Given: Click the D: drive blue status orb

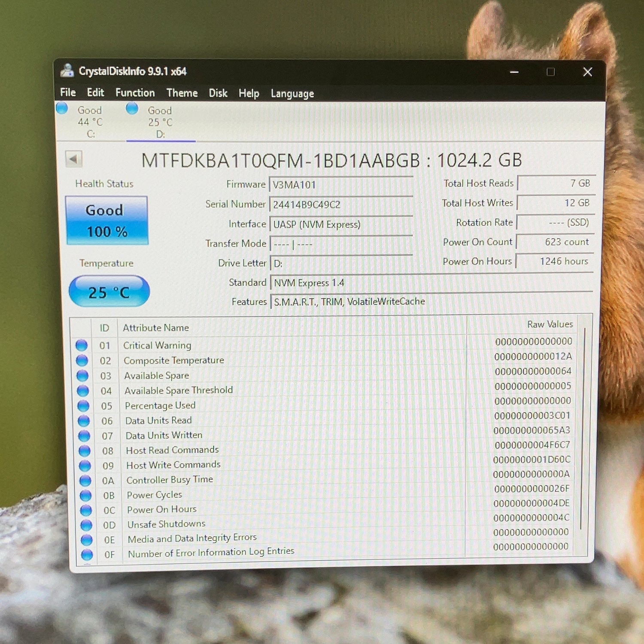Looking at the screenshot, I should 132,108.
